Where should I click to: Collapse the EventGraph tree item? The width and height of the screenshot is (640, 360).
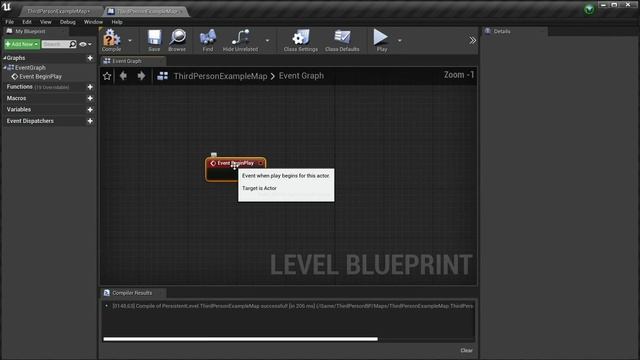(x=5, y=67)
